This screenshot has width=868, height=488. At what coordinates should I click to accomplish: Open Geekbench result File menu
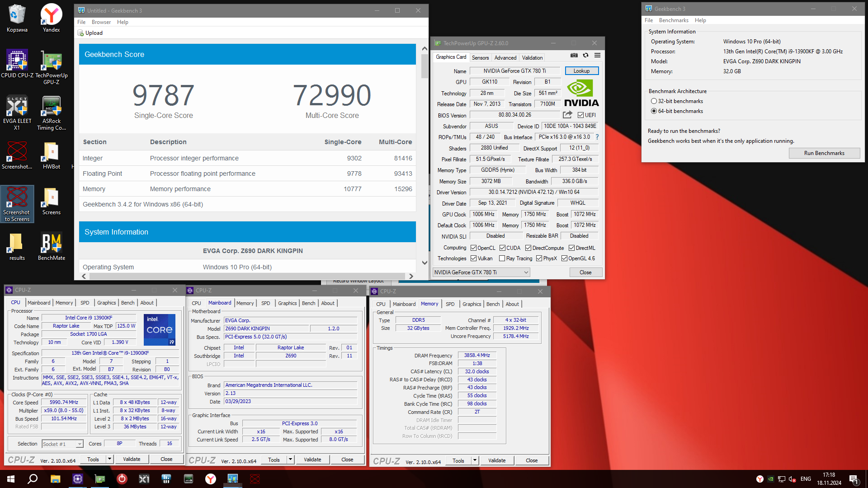81,22
